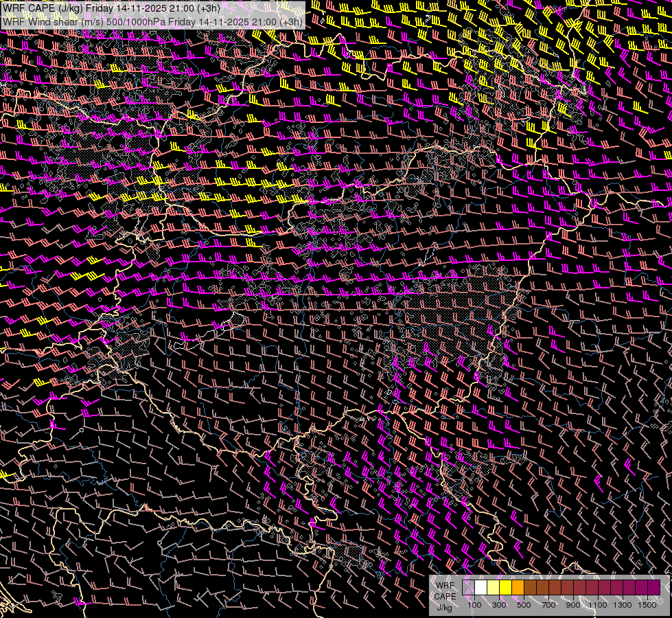Image resolution: width=672 pixels, height=618 pixels.
Task: Click the WRF CAPE J/kg legend title
Action: click(x=445, y=595)
